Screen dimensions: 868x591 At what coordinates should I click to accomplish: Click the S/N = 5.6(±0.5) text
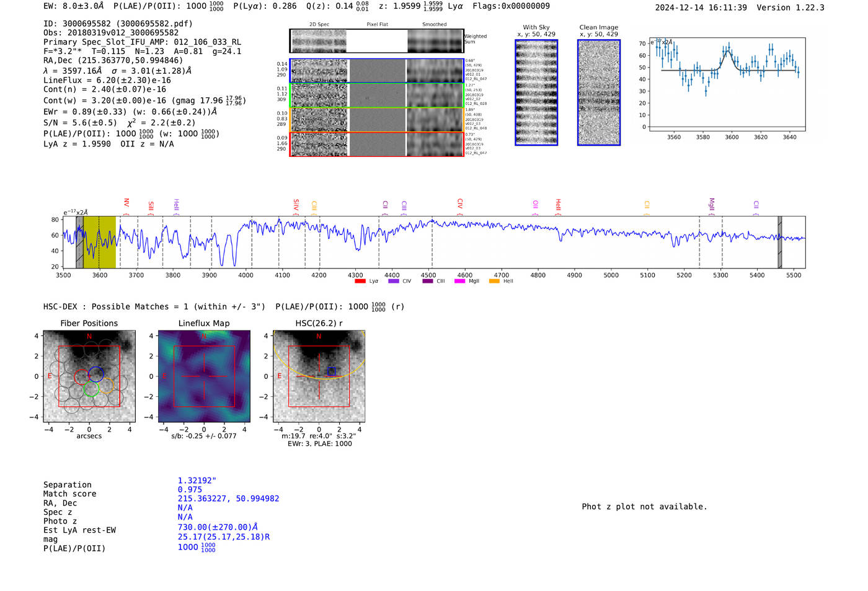(x=80, y=123)
